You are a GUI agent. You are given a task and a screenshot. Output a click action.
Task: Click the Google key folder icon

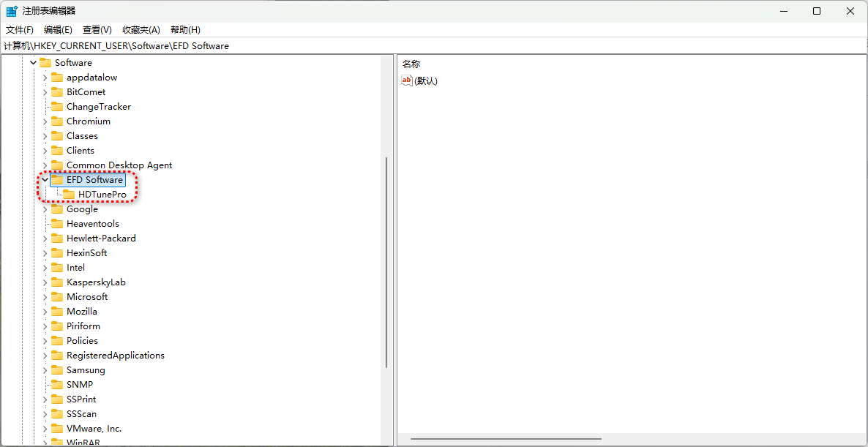[x=57, y=209]
